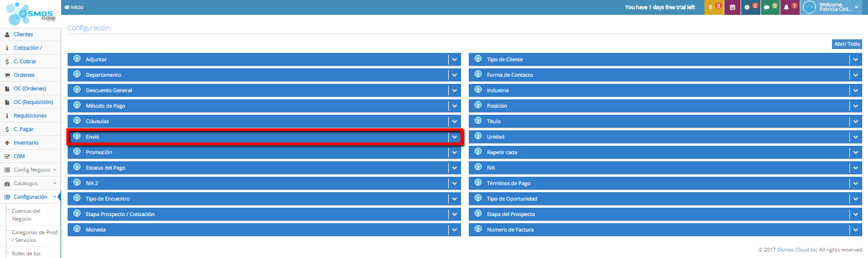This screenshot has width=868, height=258.
Task: Click the Descuento General panel title
Action: (109, 90)
